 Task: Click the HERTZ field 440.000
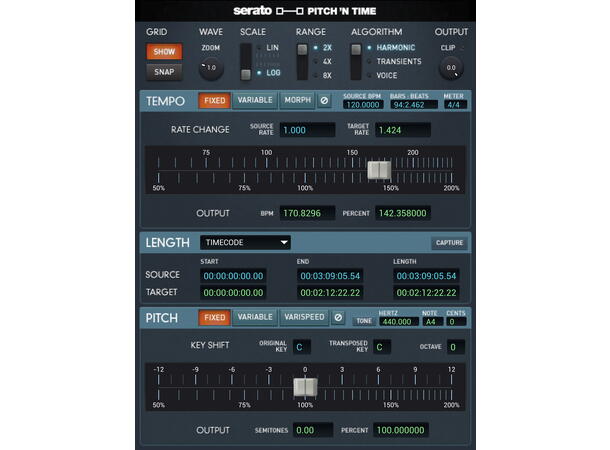pyautogui.click(x=397, y=322)
